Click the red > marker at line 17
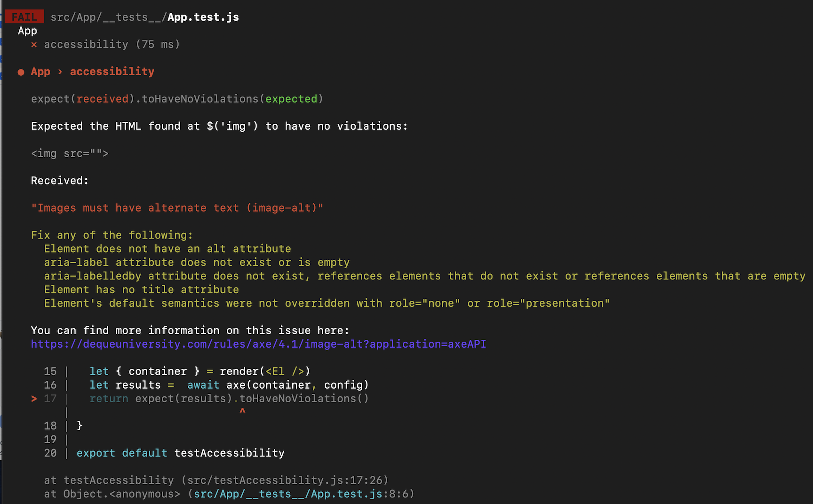Image resolution: width=813 pixels, height=504 pixels. [34, 399]
